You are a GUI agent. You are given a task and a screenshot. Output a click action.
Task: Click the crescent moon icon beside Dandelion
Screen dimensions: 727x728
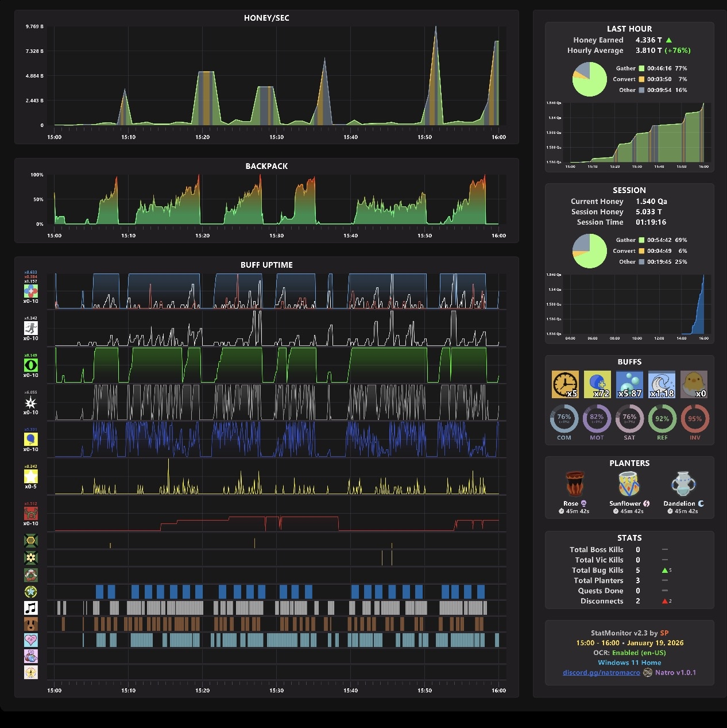[x=701, y=503]
